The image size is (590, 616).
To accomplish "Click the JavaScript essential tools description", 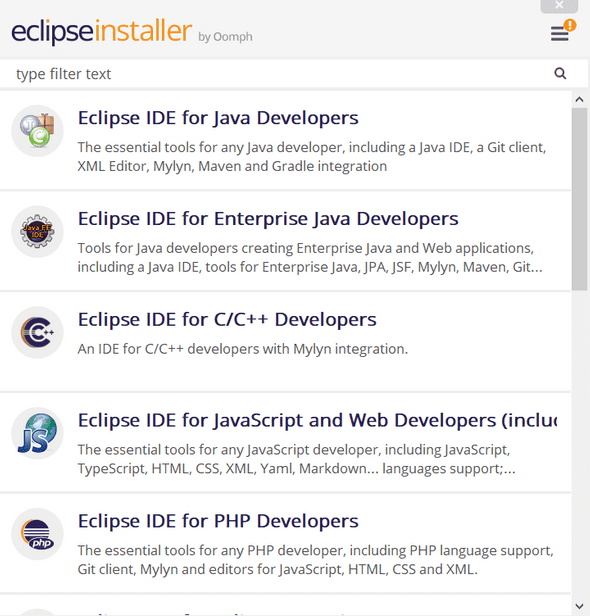I will [x=297, y=459].
